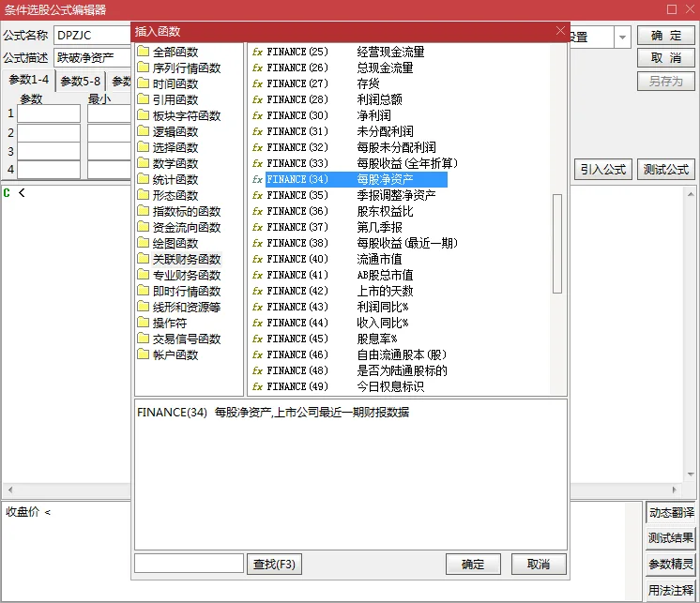Open the 序列行情函数 folder icon

click(x=143, y=68)
